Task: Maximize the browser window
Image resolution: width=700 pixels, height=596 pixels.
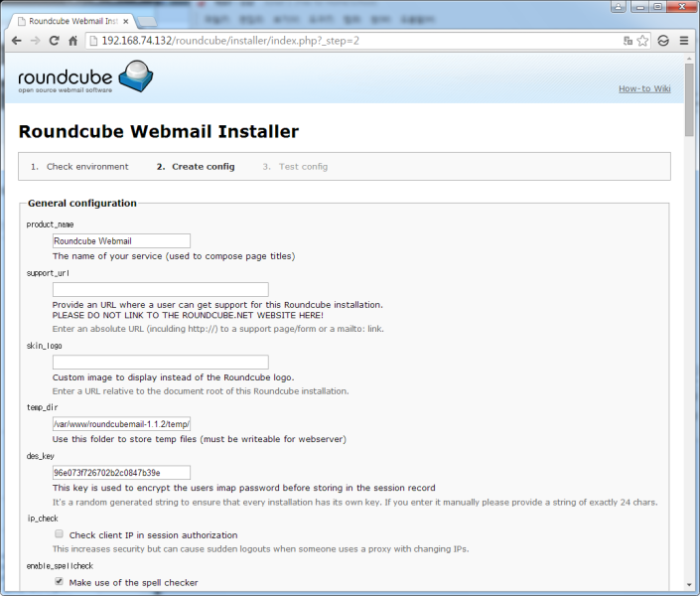Action: coord(658,6)
